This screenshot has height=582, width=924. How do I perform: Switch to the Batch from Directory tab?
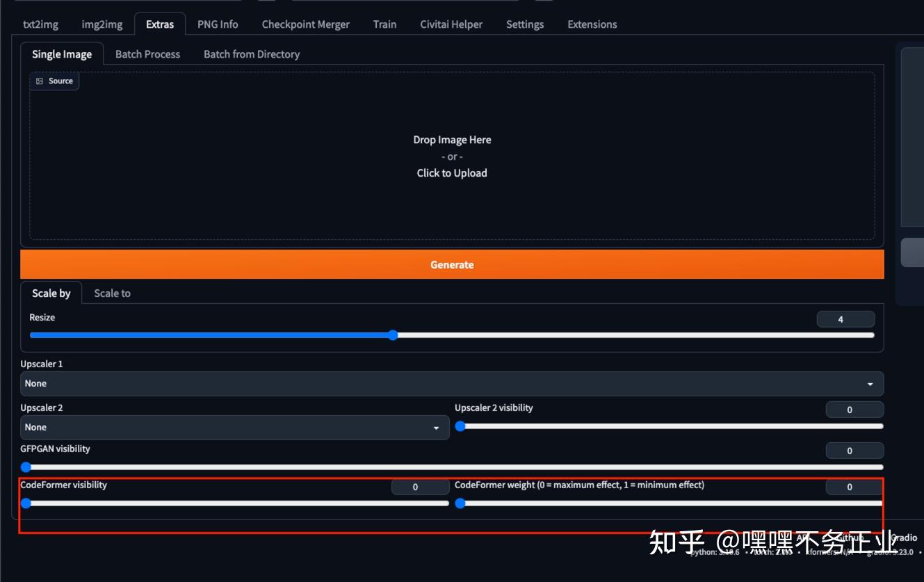(252, 54)
